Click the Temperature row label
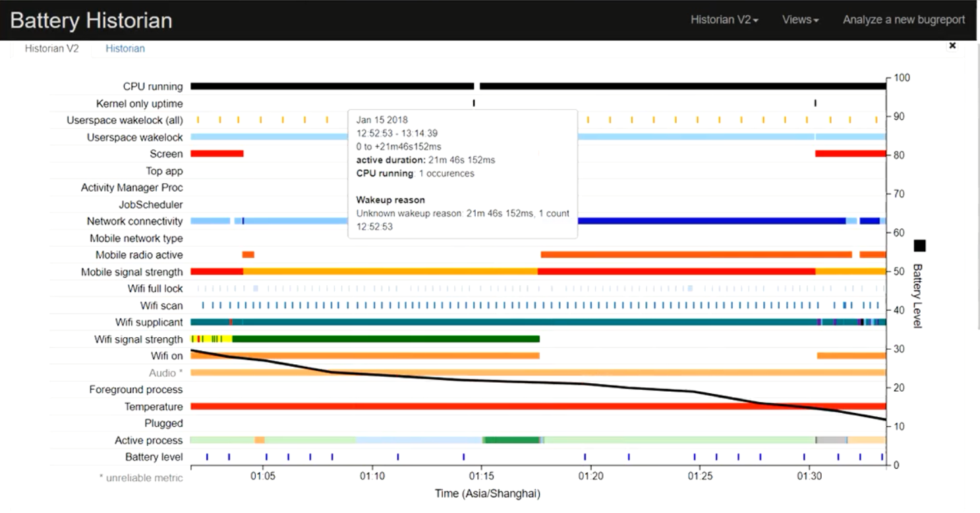This screenshot has height=513, width=980. point(154,407)
